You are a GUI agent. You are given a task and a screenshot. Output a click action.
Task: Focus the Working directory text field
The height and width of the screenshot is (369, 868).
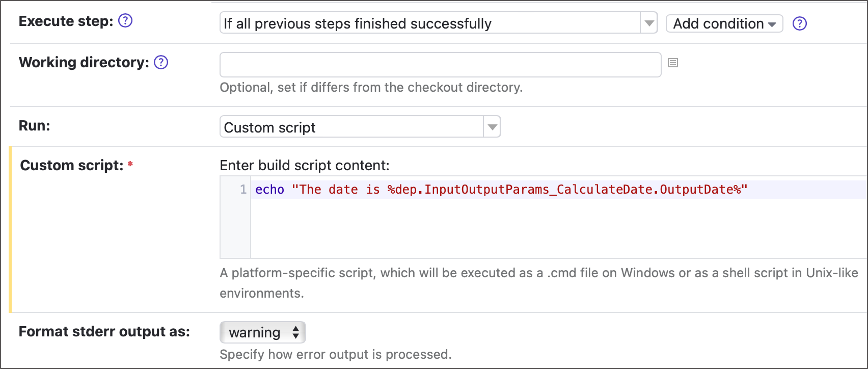440,65
